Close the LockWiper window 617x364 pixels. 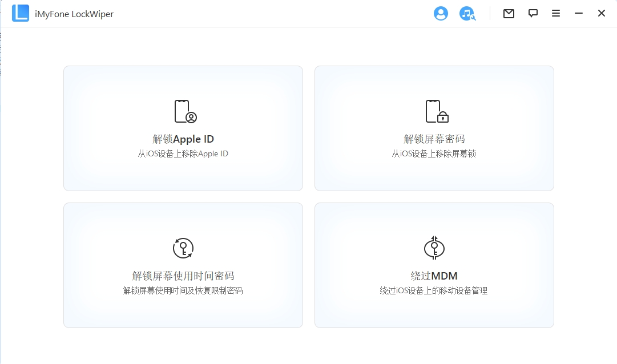click(x=601, y=13)
